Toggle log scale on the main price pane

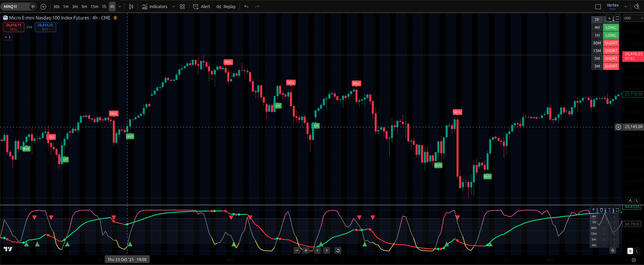click(637, 201)
